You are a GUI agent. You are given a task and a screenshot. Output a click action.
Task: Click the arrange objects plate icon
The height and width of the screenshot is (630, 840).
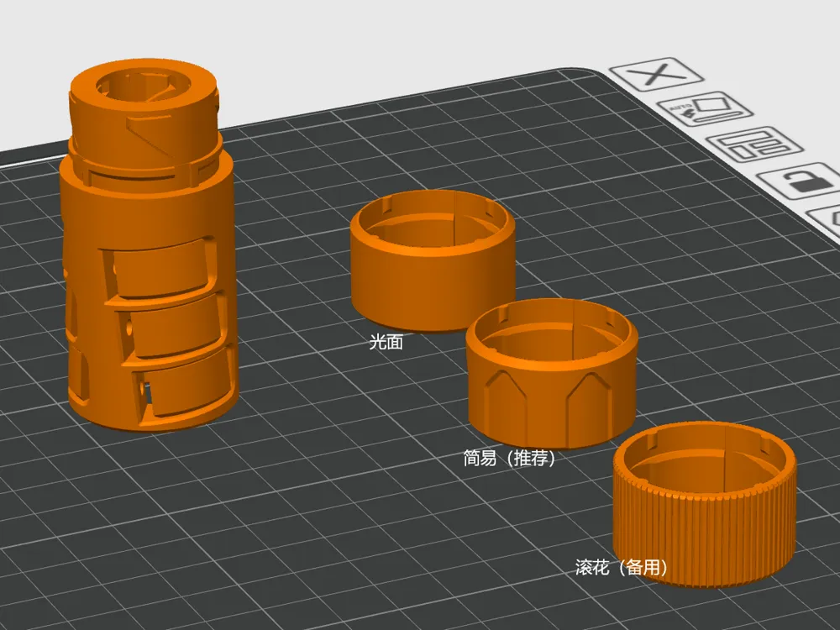[x=754, y=144]
